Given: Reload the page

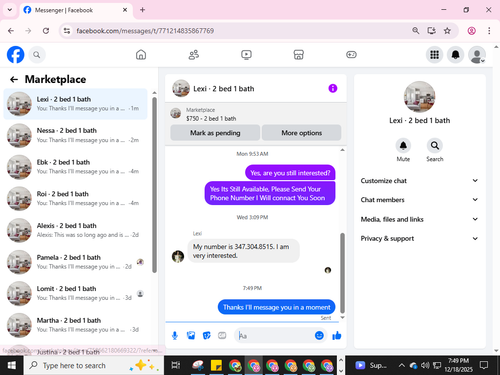Looking at the screenshot, I should pyautogui.click(x=46, y=31).
